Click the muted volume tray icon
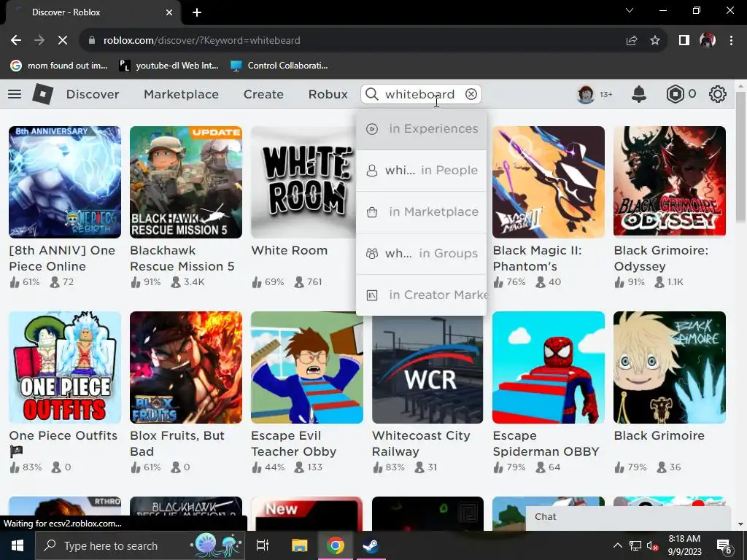The width and height of the screenshot is (747, 560). point(652,546)
